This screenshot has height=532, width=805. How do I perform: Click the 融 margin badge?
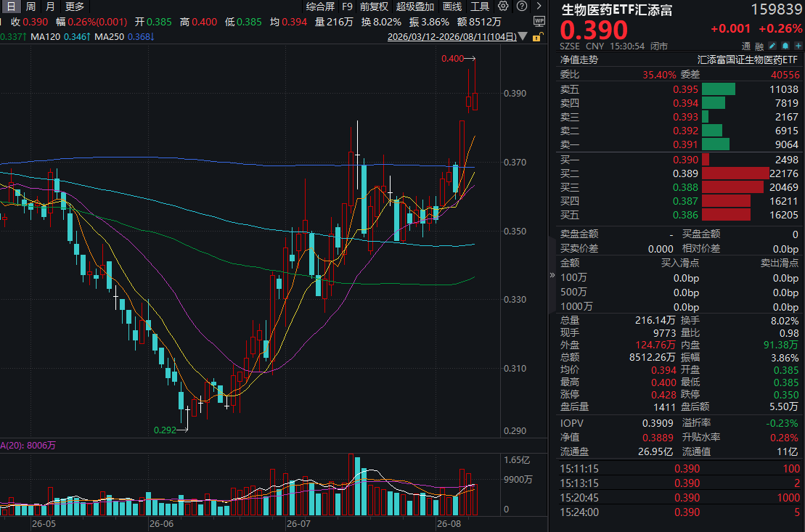coord(759,46)
